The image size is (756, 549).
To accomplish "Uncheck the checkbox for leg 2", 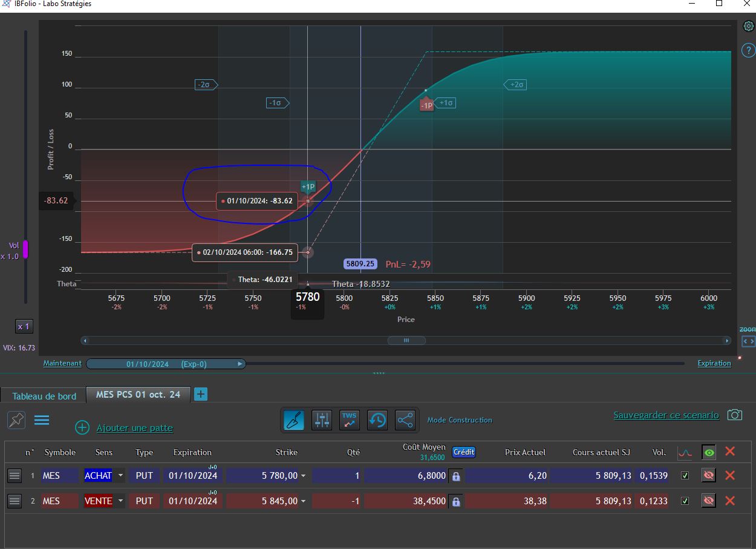I will pyautogui.click(x=685, y=501).
